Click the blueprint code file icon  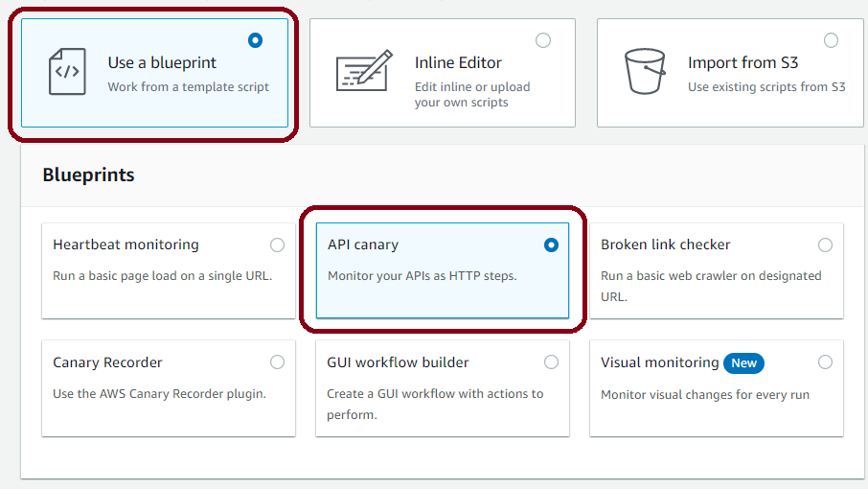coord(67,72)
